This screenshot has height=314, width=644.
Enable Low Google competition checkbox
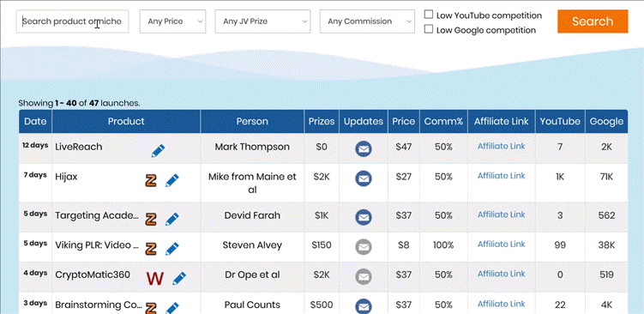tap(429, 29)
